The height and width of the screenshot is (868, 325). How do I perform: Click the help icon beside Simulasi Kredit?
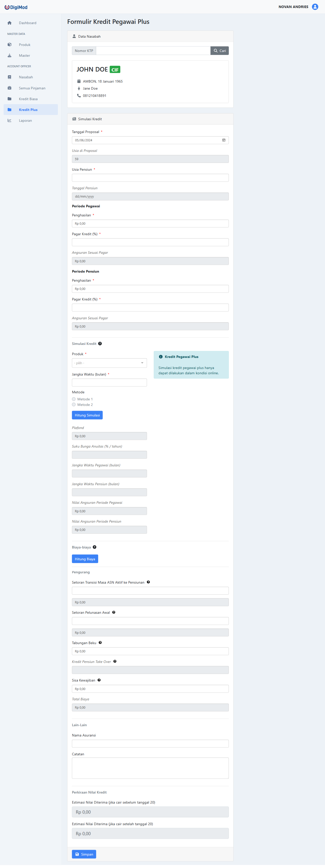(100, 344)
